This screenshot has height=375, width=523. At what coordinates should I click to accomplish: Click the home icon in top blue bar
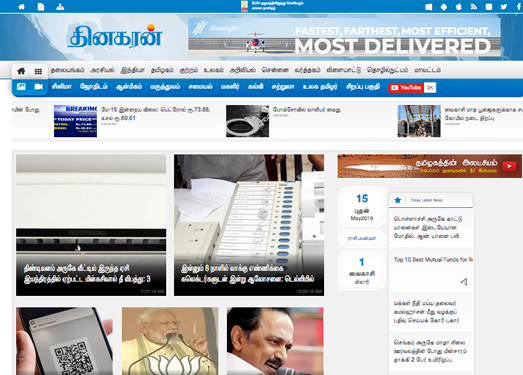21,7
